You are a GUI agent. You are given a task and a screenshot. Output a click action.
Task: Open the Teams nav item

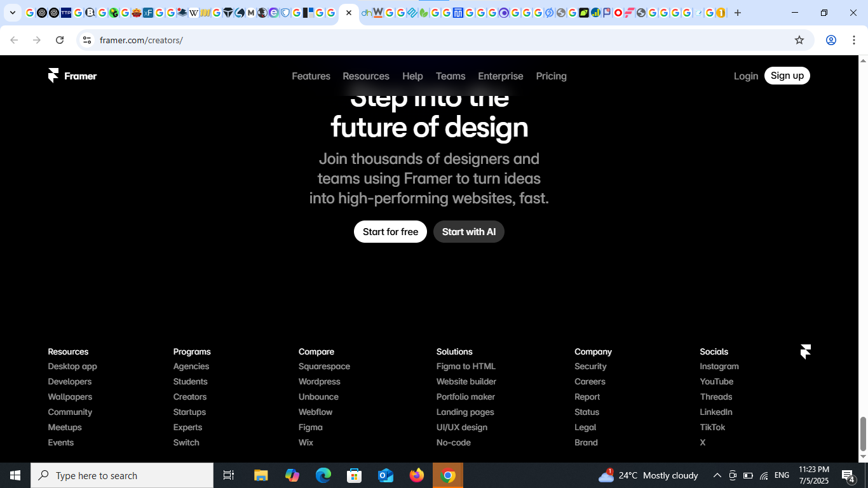[451, 76]
